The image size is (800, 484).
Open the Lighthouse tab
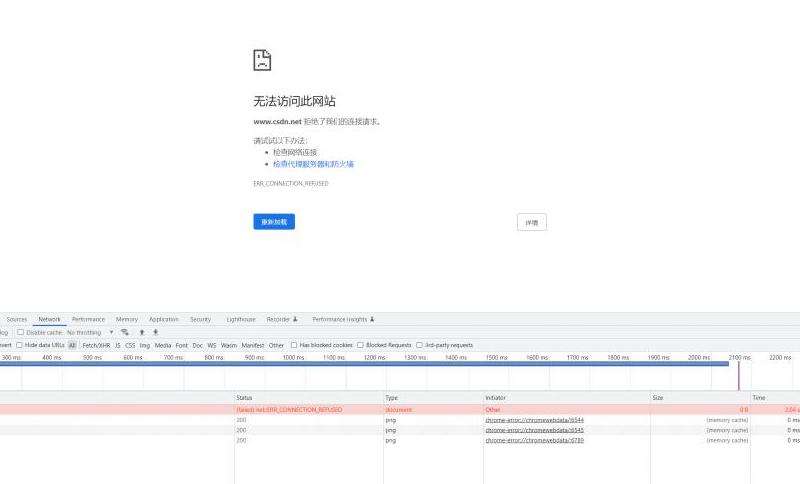240,319
